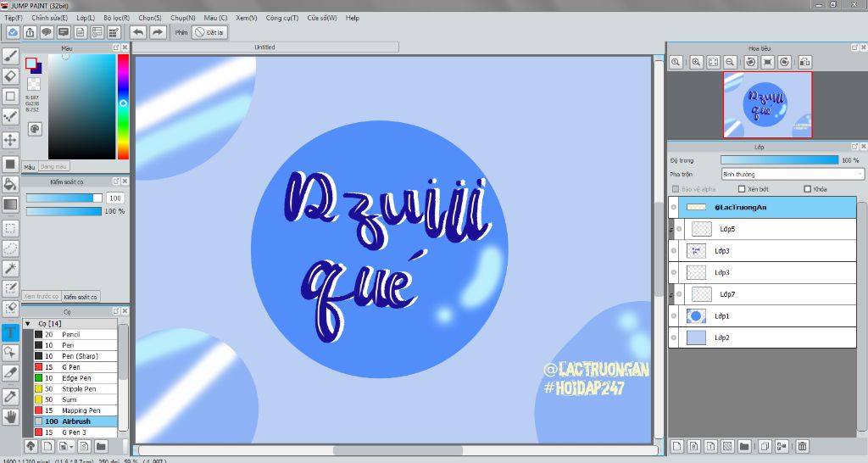The height and width of the screenshot is (463, 868).
Task: Select the Magic Wand tool
Action: (10, 269)
